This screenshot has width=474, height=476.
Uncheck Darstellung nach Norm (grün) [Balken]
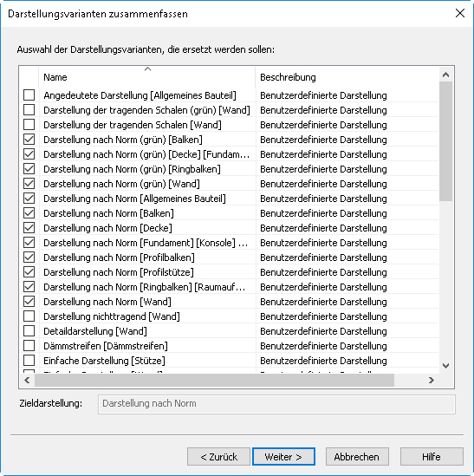tap(29, 140)
